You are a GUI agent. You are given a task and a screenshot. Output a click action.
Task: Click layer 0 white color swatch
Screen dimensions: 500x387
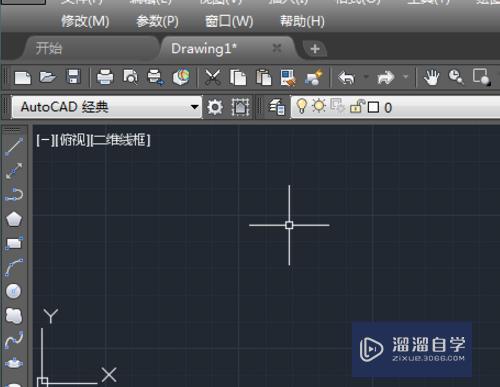click(x=373, y=108)
